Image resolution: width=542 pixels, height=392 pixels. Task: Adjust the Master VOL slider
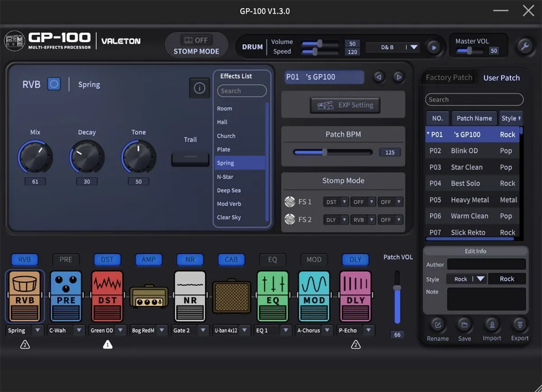(470, 51)
